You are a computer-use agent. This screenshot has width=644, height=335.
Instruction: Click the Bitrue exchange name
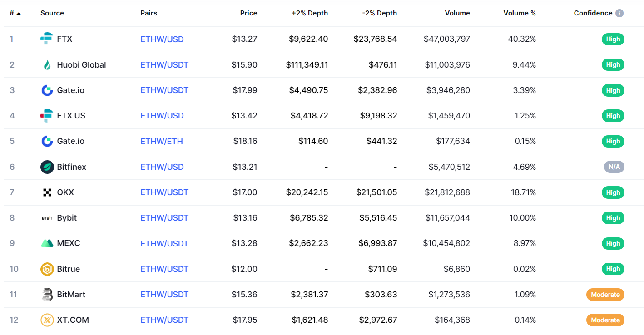[x=68, y=269]
